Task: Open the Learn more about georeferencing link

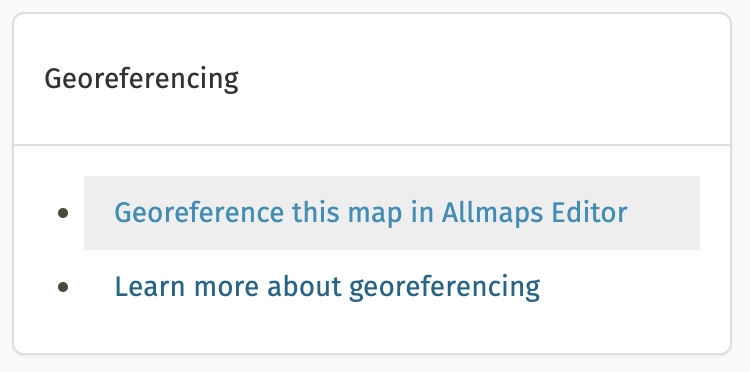Action: coord(327,287)
